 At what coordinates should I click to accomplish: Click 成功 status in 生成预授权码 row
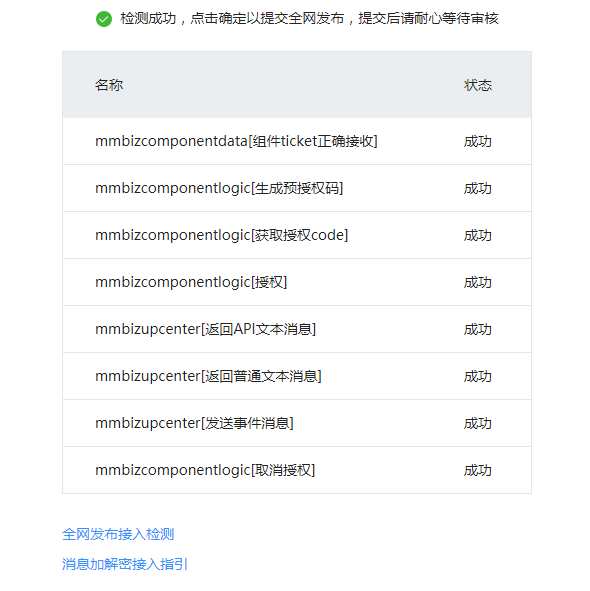coord(478,188)
